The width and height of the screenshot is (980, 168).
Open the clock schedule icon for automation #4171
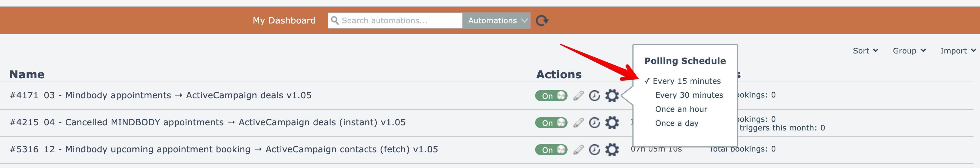pos(594,96)
